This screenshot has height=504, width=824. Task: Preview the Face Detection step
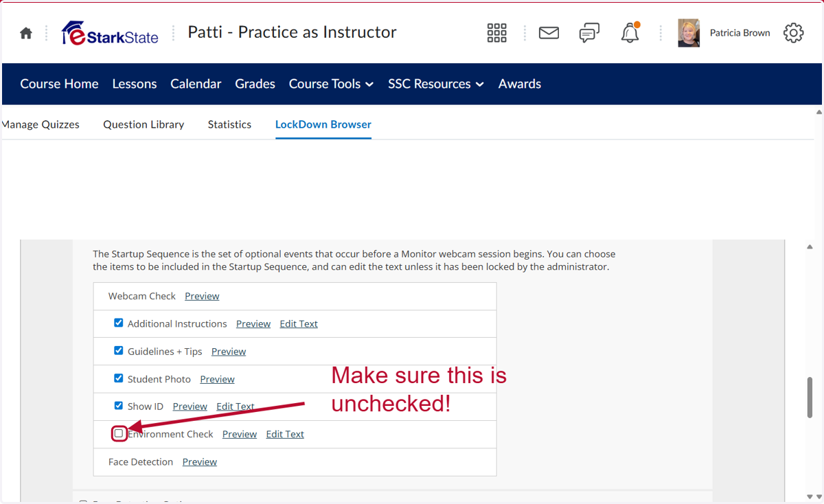(200, 461)
